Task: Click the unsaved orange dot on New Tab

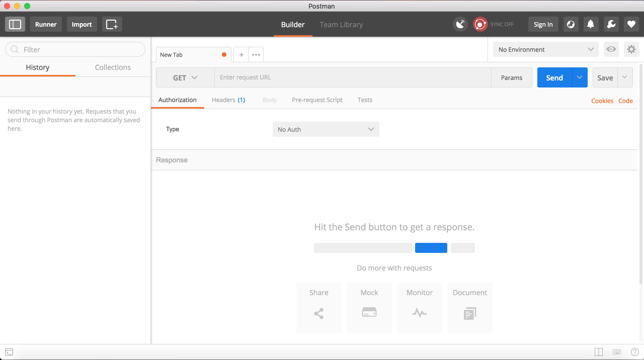Action: tap(224, 55)
